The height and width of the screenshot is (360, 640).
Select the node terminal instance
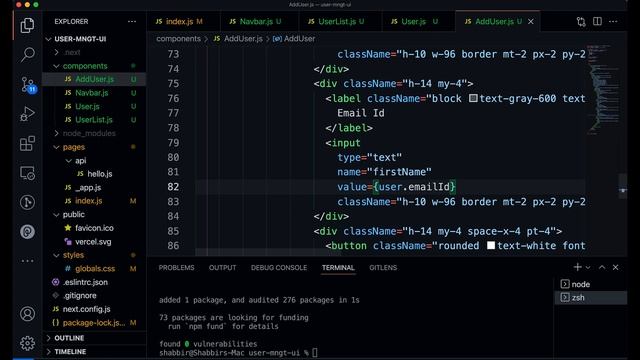pyautogui.click(x=590, y=284)
